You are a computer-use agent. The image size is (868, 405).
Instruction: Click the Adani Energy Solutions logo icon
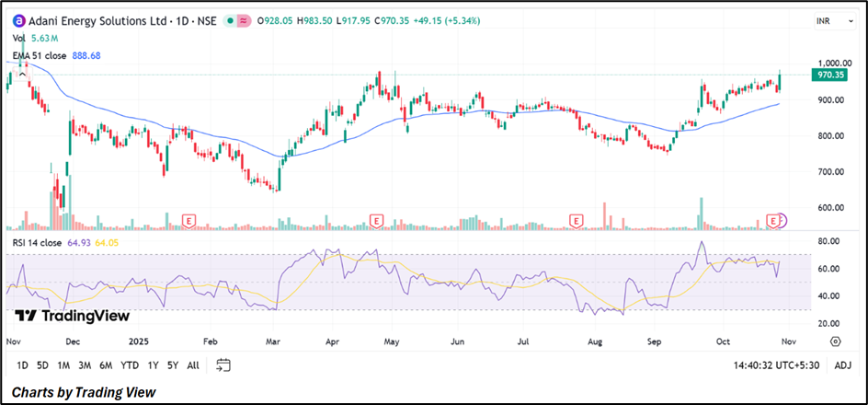click(18, 20)
